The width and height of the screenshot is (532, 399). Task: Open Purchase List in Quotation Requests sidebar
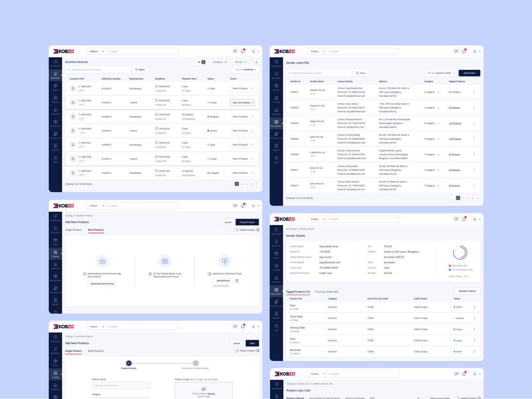55,135
